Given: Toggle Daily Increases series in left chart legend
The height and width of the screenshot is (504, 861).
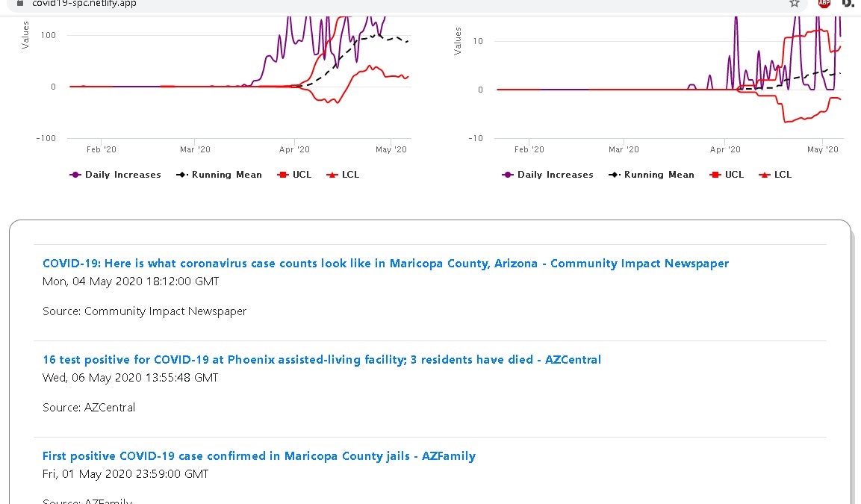Looking at the screenshot, I should pyautogui.click(x=115, y=175).
